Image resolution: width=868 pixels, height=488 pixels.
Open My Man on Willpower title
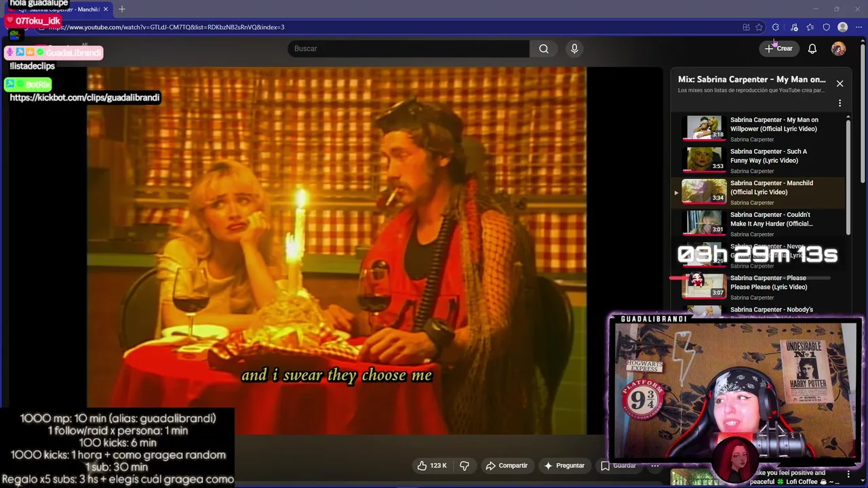774,124
